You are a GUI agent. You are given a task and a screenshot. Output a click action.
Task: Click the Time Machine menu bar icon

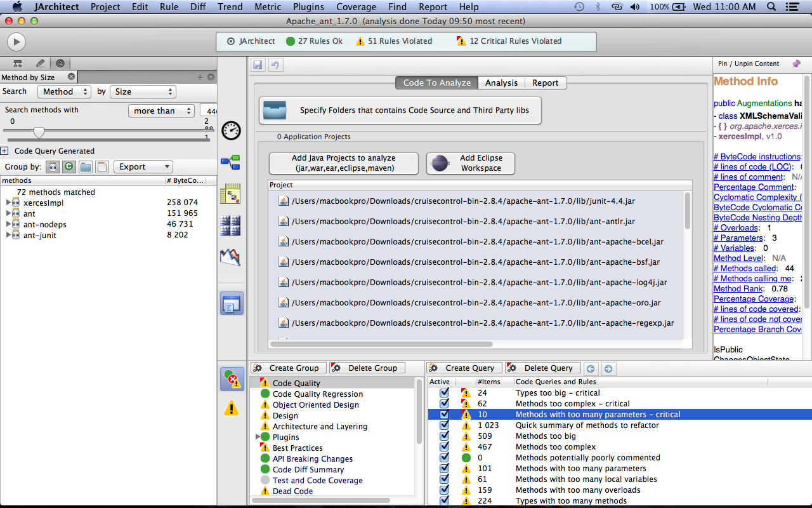pyautogui.click(x=579, y=7)
